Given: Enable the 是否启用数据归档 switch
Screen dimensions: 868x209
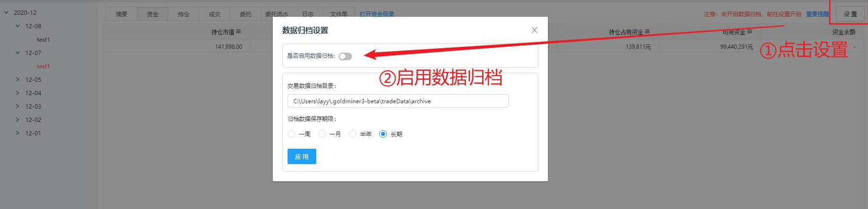Looking at the screenshot, I should point(345,56).
